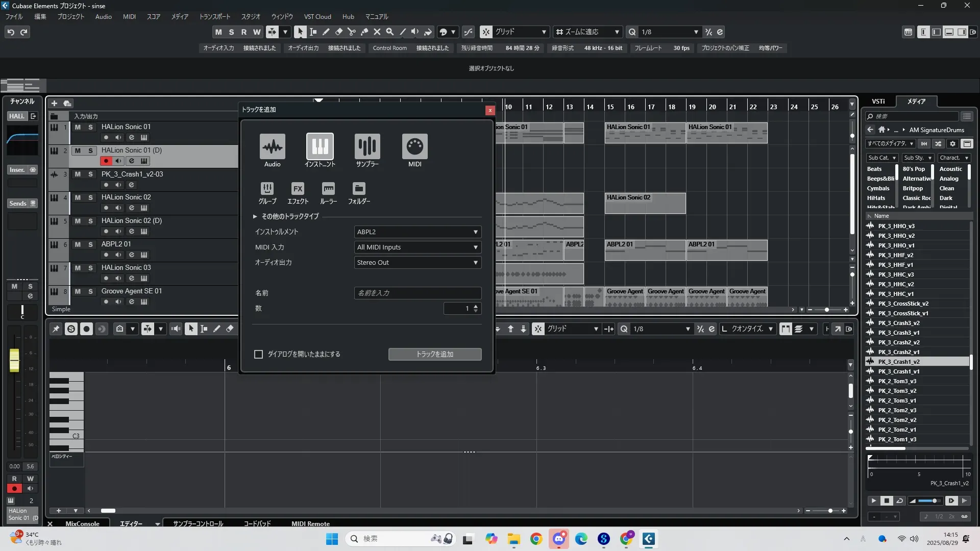Image resolution: width=980 pixels, height=551 pixels.
Task: Switch to the VSTi tab
Action: point(878,101)
